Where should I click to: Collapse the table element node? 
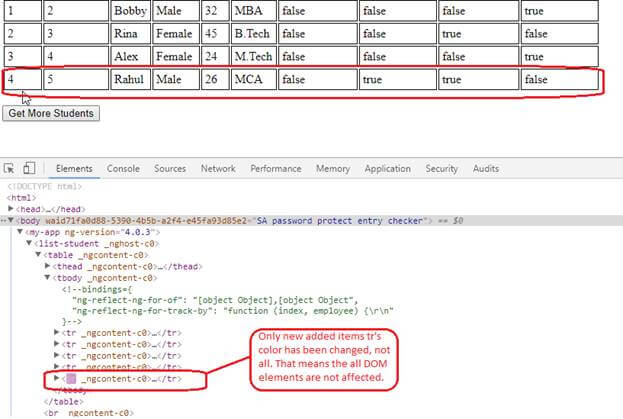click(38, 255)
